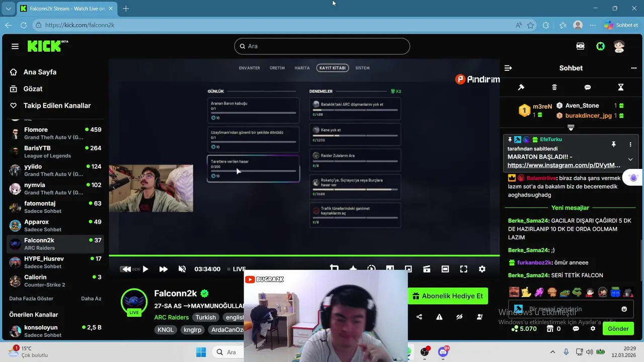
Task: Toggle theater mode in player
Action: [x=445, y=269]
